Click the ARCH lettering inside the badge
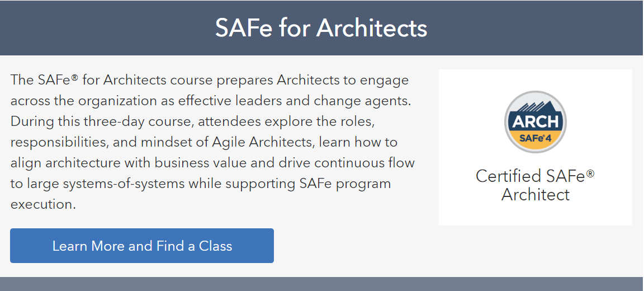The width and height of the screenshot is (644, 291). 535,121
